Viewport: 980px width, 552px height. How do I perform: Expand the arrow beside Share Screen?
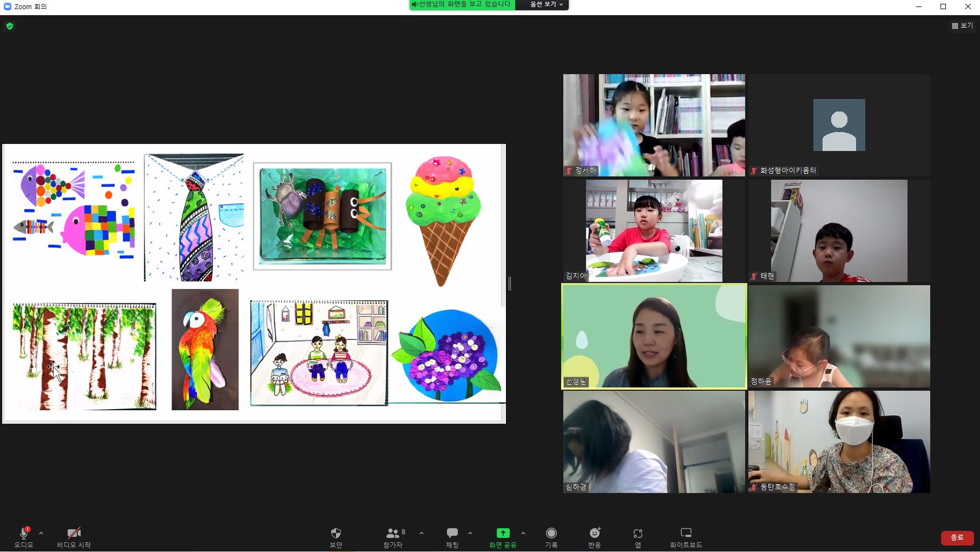pyautogui.click(x=523, y=533)
